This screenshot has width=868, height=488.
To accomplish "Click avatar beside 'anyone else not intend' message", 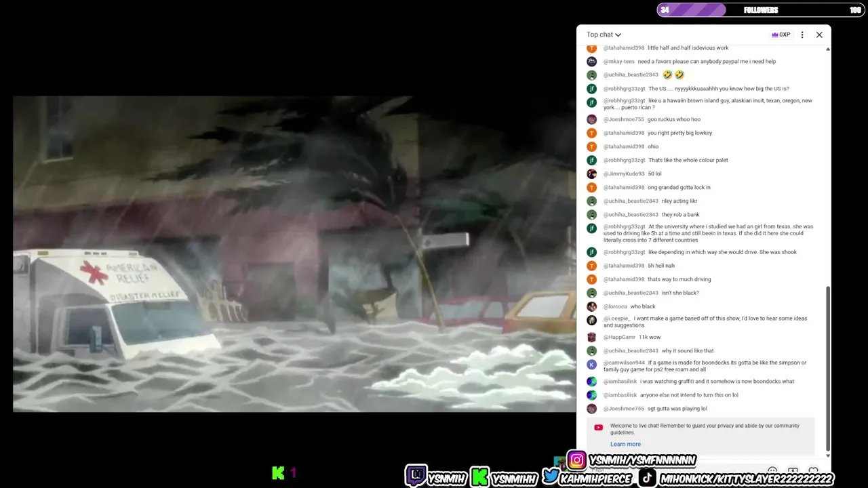I will click(x=592, y=395).
